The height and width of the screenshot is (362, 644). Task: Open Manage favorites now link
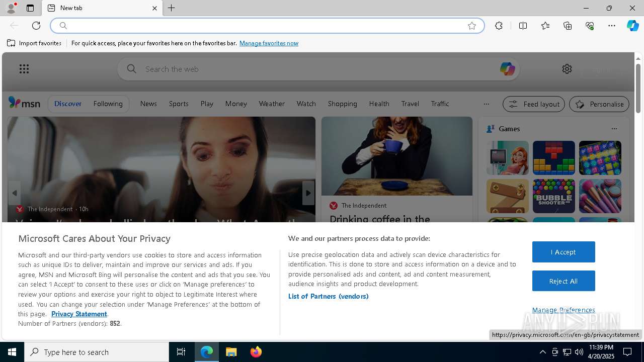[x=269, y=43]
